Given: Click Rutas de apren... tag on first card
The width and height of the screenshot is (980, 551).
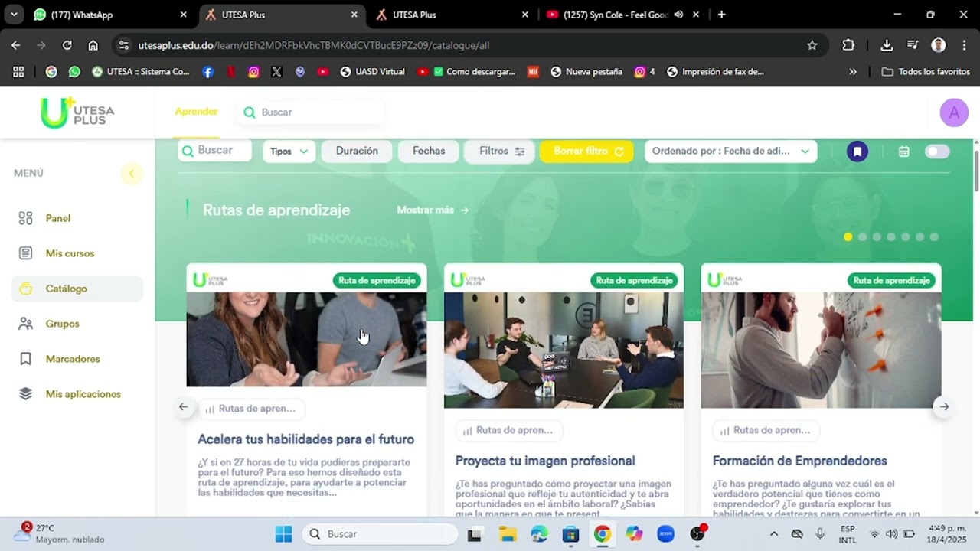Looking at the screenshot, I should click(x=251, y=409).
